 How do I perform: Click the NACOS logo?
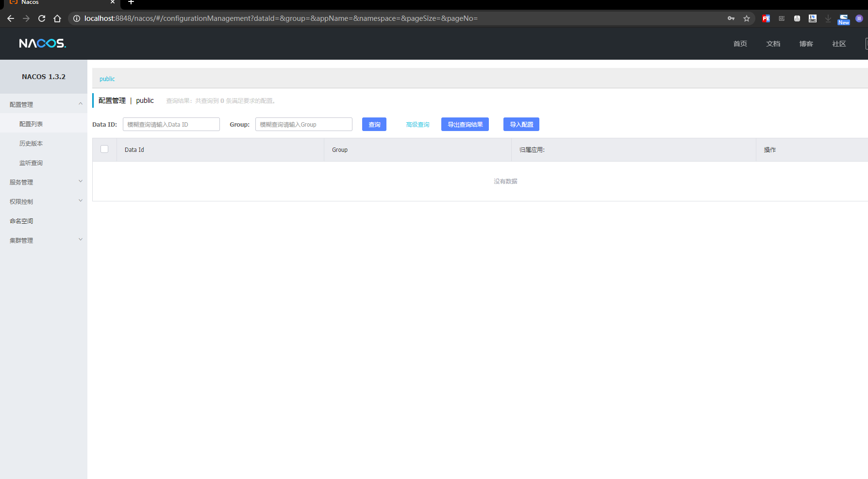(x=43, y=43)
